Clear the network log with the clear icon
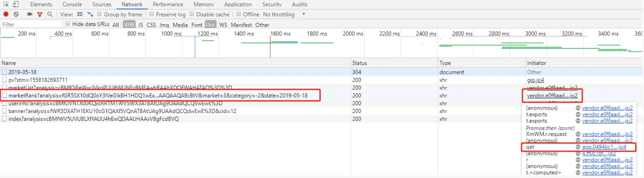This screenshot has width=644, height=178. 16,14
